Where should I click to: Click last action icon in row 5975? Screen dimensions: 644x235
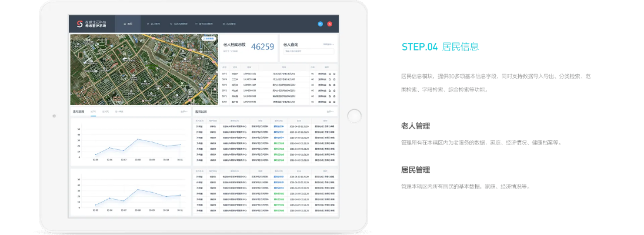(334, 73)
